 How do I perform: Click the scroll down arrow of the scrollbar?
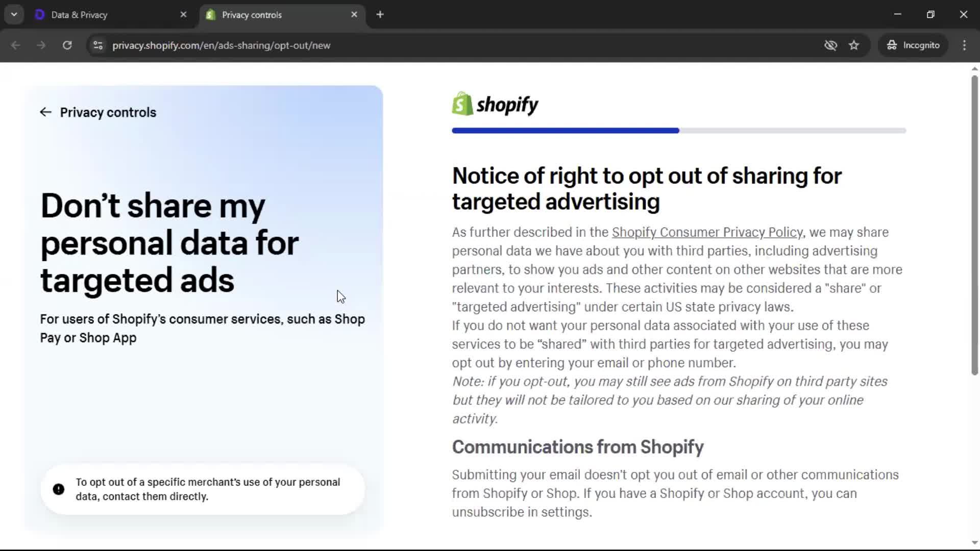point(974,543)
